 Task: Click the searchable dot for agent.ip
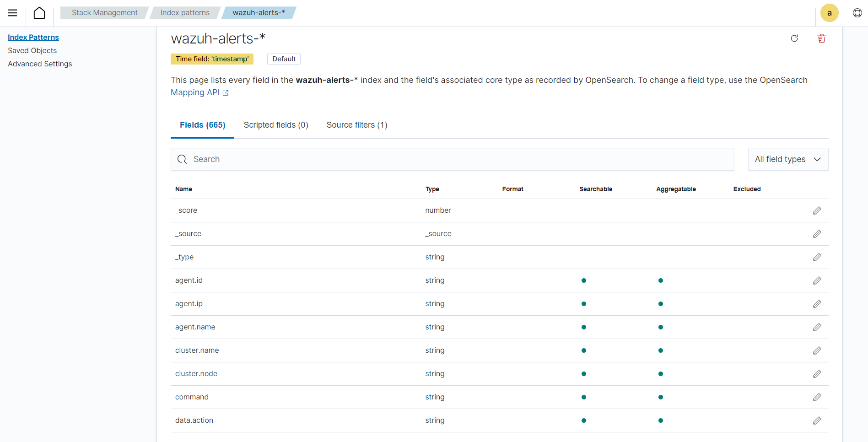583,304
